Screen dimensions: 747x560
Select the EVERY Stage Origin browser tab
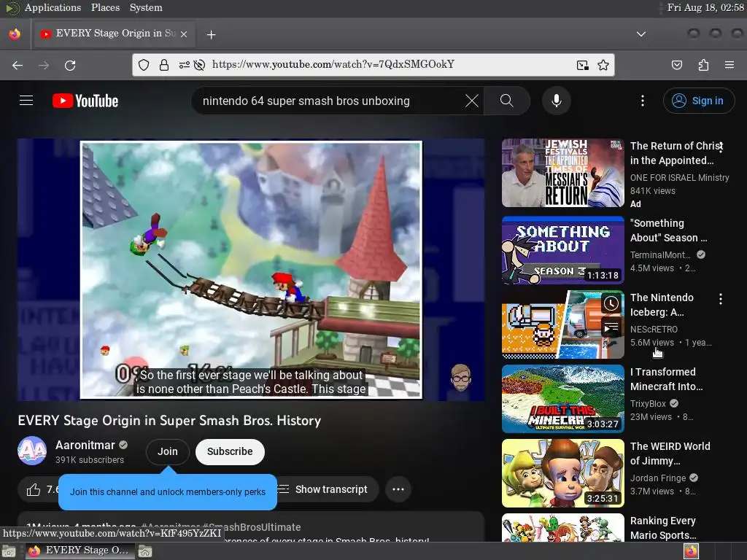click(113, 34)
